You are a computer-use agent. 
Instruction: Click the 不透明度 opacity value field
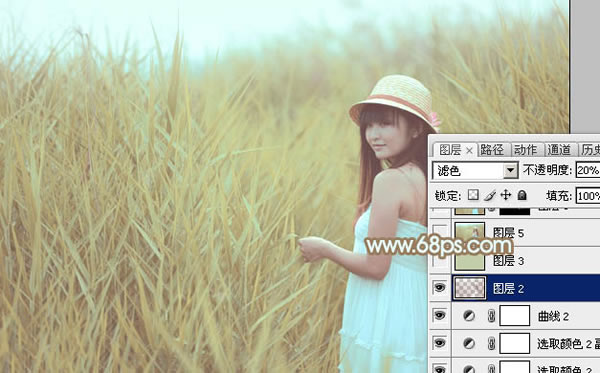pyautogui.click(x=588, y=170)
